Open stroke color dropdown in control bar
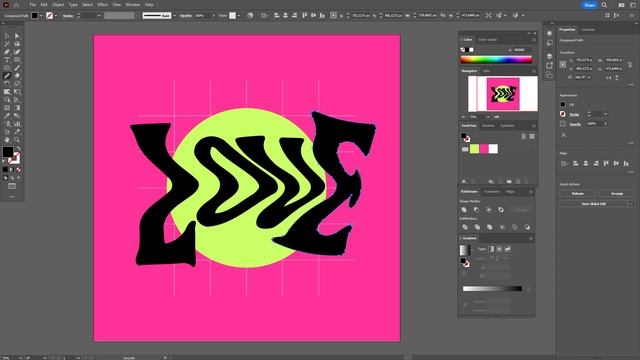 (x=56, y=16)
